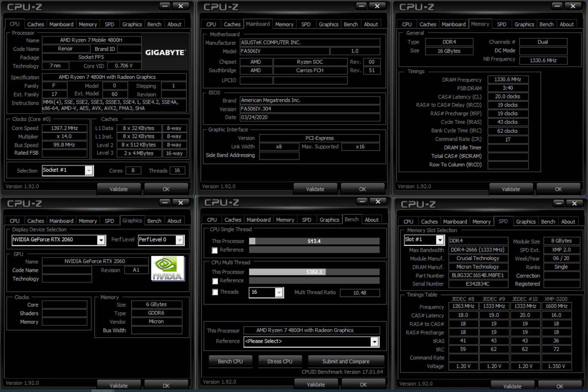
Task: Enable single thread Reference checkbox
Action: coord(215,250)
